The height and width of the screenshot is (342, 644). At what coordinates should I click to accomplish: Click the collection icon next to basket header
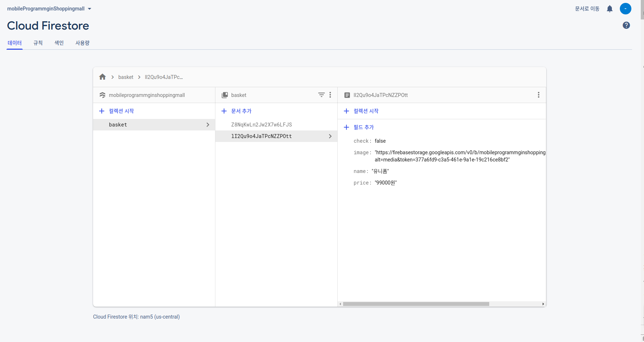224,95
